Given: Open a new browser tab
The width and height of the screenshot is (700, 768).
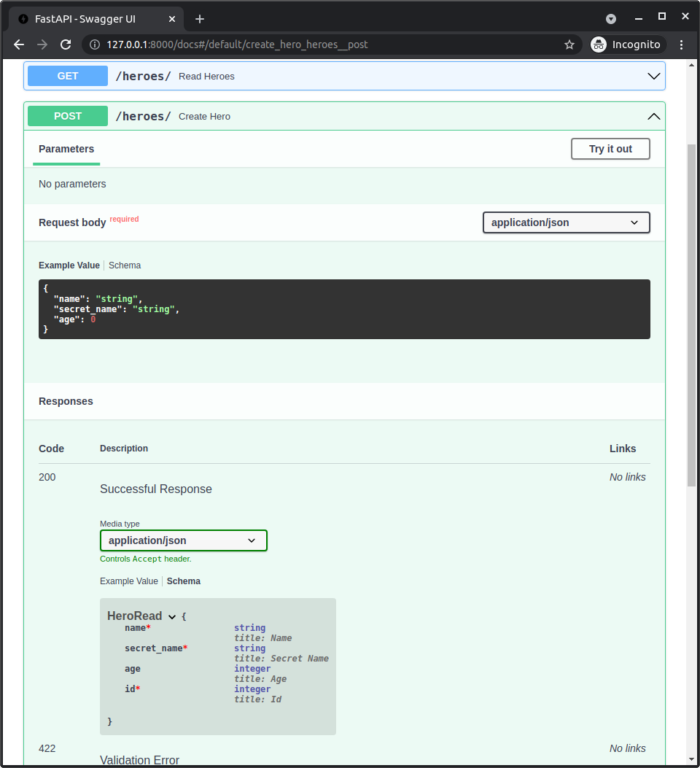Looking at the screenshot, I should coord(200,19).
